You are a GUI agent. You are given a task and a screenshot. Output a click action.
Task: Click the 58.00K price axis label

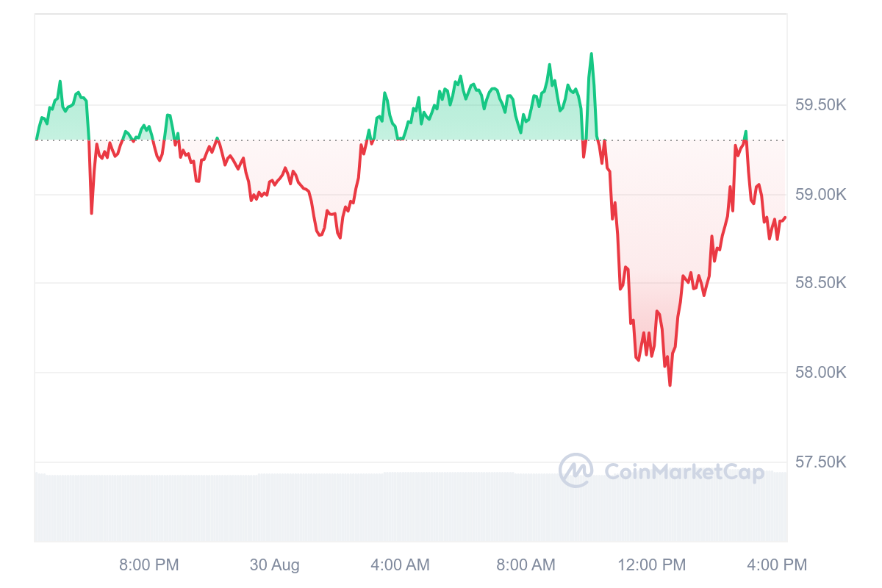point(821,373)
